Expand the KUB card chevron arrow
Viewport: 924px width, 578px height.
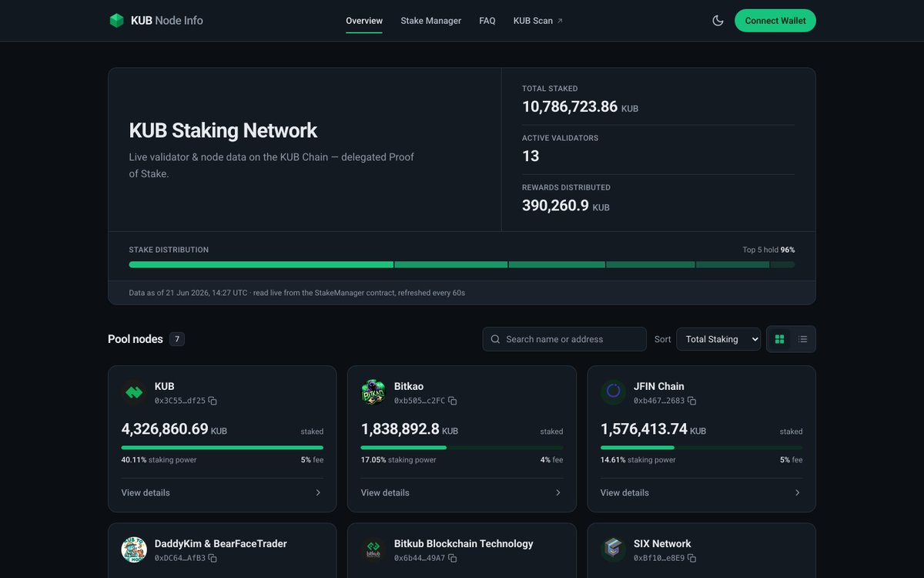click(x=318, y=492)
